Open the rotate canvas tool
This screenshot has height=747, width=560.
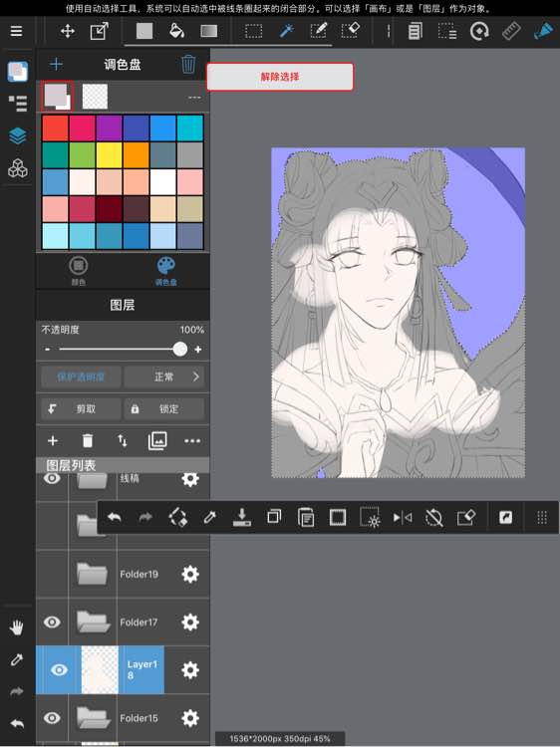click(479, 32)
